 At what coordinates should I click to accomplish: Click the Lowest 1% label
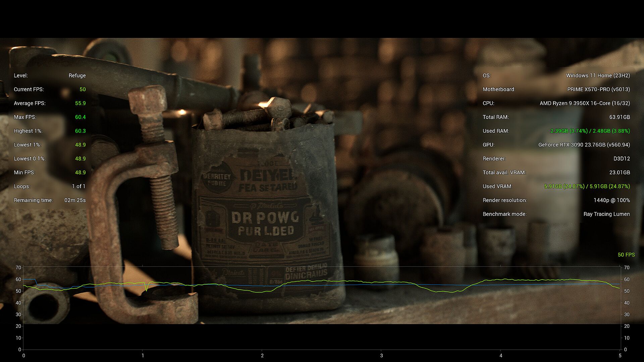27,145
